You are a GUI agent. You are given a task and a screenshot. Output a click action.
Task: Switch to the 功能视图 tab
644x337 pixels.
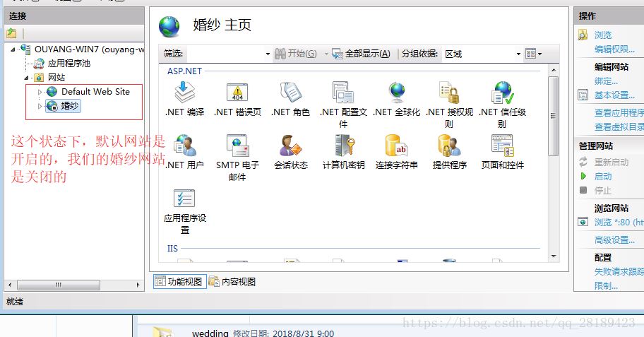click(180, 281)
